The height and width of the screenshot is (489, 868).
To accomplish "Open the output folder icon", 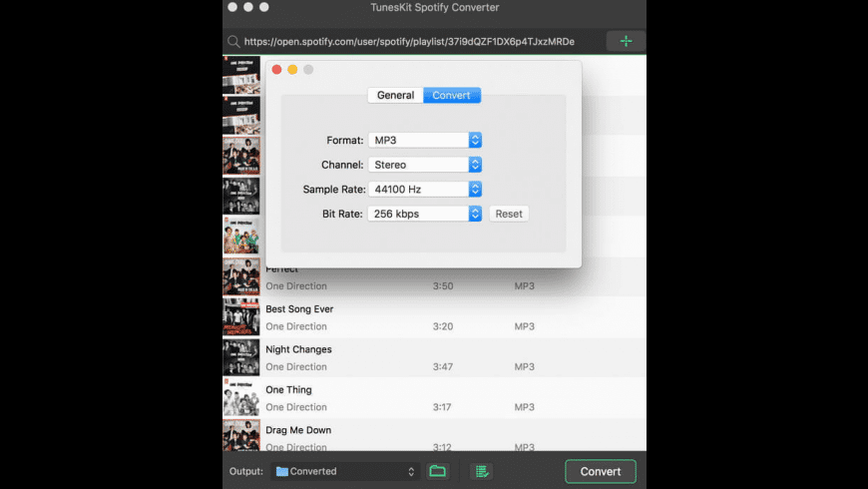I will point(437,471).
